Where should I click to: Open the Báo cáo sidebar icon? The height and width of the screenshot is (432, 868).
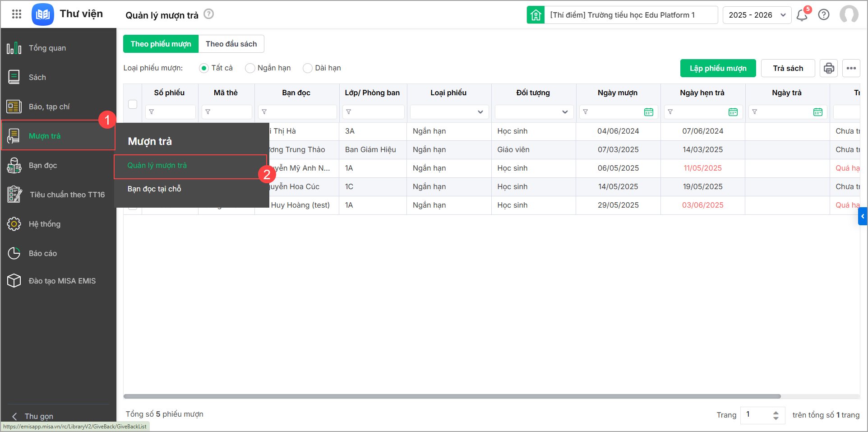(x=14, y=253)
